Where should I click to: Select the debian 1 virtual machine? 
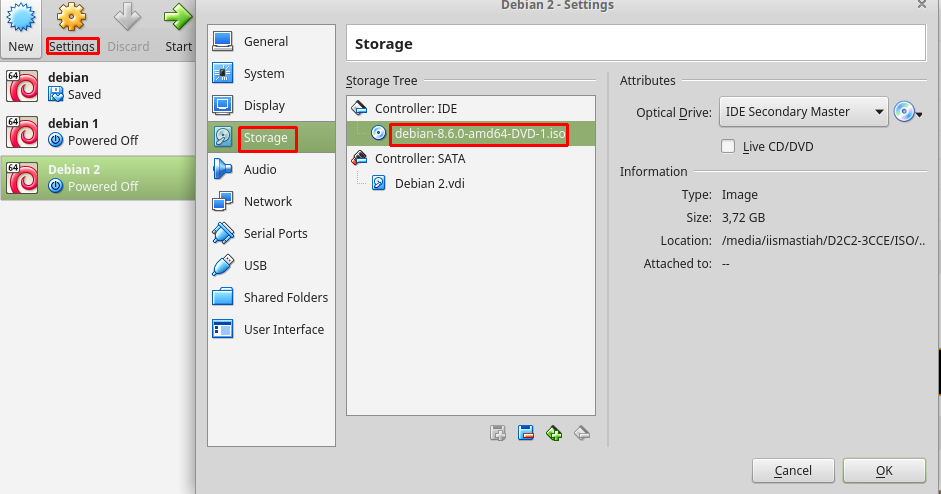pyautogui.click(x=98, y=132)
